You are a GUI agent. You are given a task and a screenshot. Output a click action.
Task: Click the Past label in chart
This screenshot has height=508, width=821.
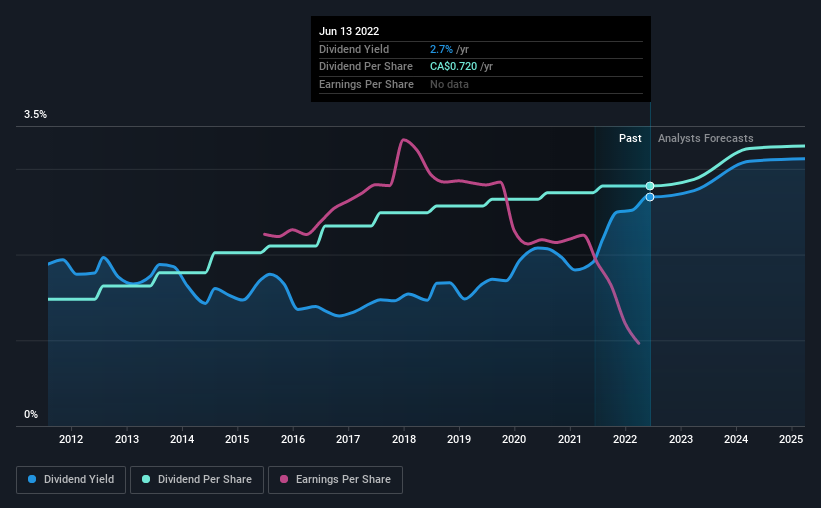coord(630,138)
